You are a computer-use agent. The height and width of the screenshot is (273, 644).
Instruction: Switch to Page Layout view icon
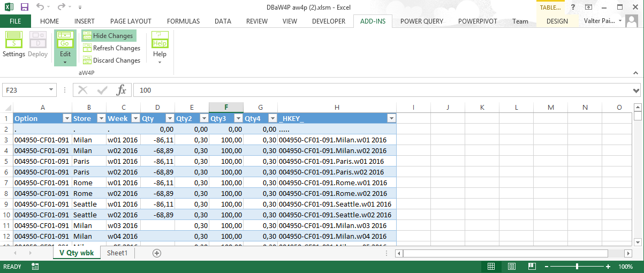(x=511, y=267)
